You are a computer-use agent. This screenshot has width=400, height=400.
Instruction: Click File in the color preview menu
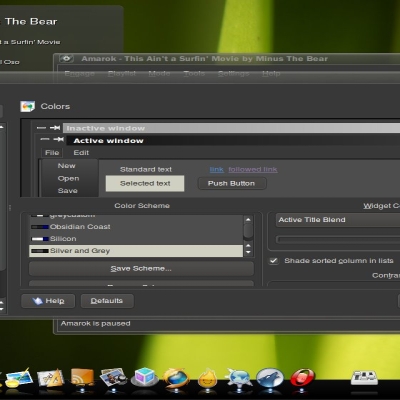click(52, 153)
